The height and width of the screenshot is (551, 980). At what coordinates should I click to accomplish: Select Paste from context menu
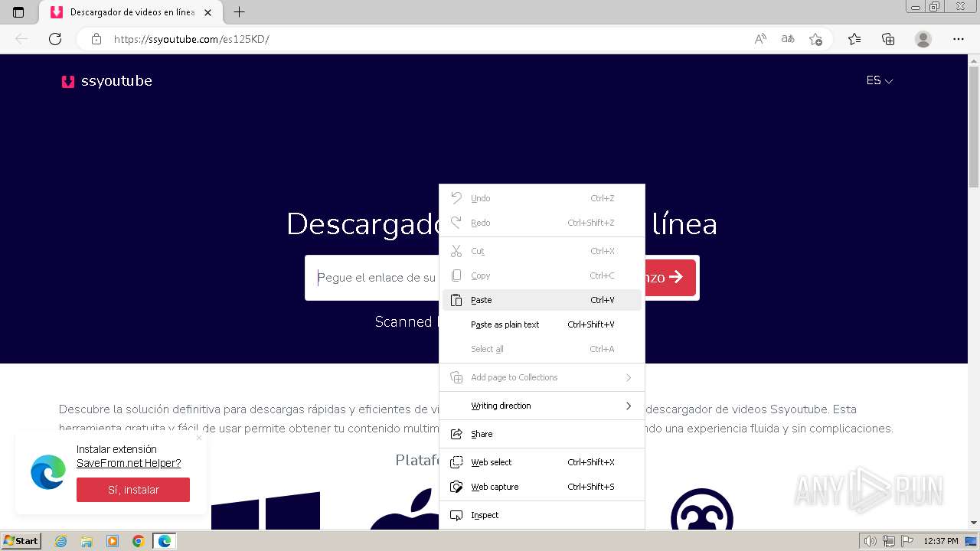point(542,300)
